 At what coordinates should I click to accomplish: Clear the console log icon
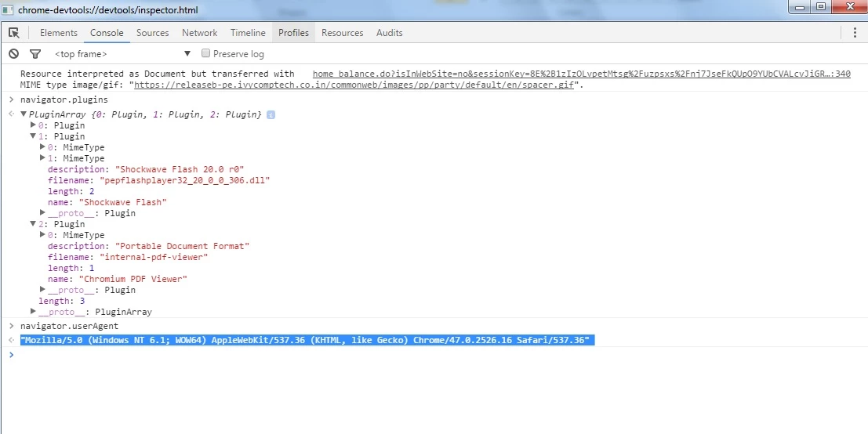(x=14, y=53)
